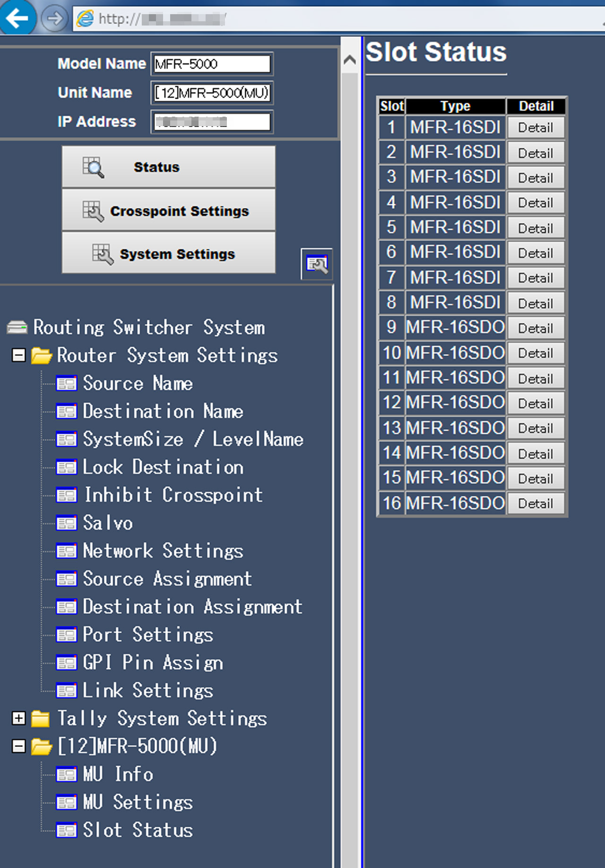Click the Slot Status page icon

(x=66, y=830)
